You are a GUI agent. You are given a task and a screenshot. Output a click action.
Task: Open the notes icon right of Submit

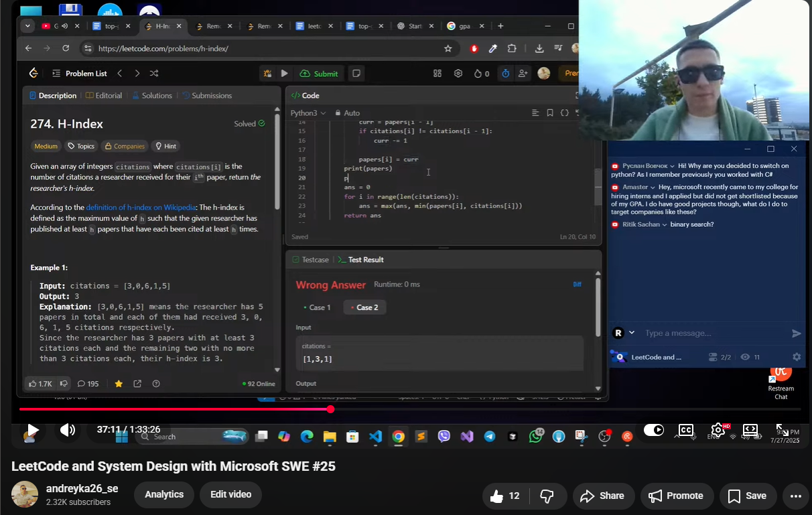coord(356,74)
